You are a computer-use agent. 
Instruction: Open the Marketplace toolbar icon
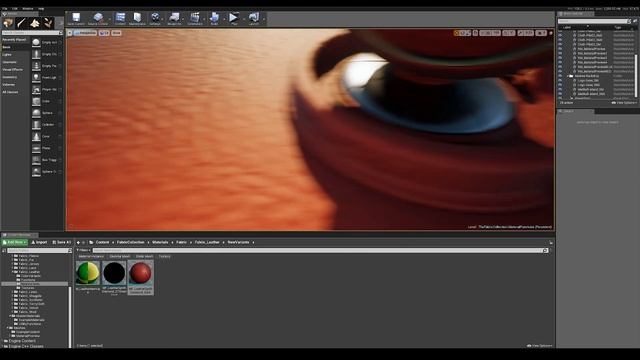[137, 18]
